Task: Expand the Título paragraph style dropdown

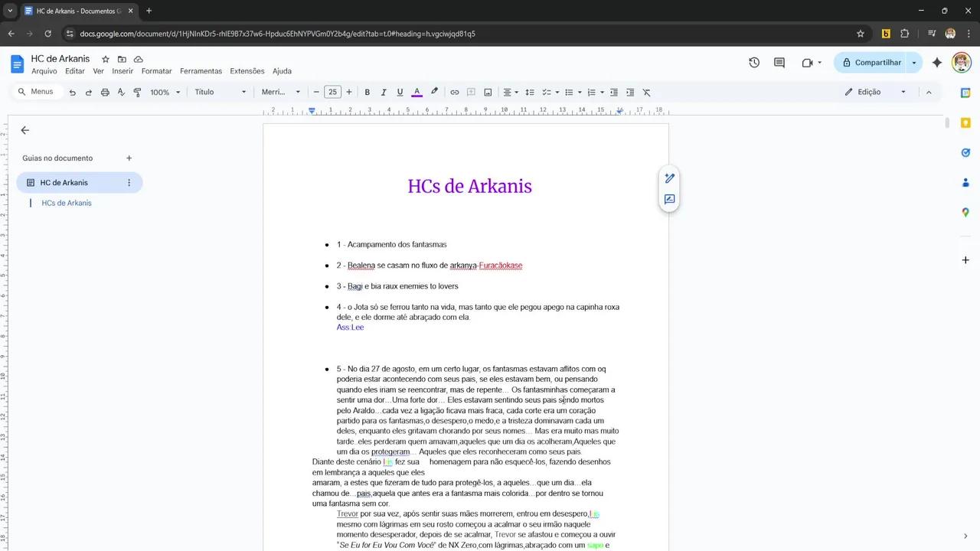Action: [220, 93]
